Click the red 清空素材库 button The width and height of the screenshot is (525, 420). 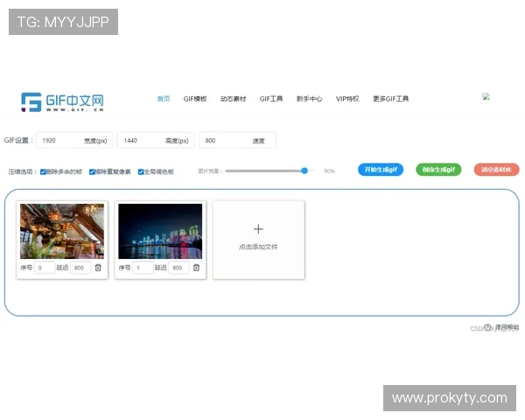point(496,170)
